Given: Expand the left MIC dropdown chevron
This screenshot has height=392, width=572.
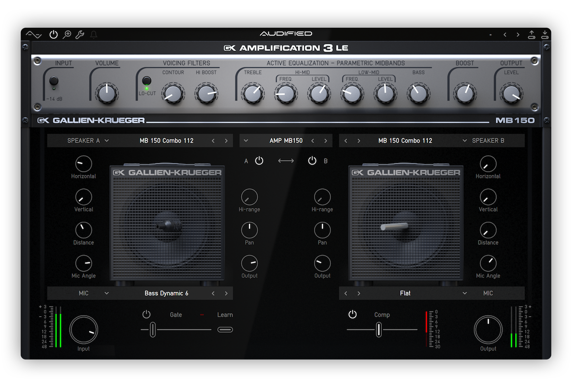Looking at the screenshot, I should coord(107,293).
